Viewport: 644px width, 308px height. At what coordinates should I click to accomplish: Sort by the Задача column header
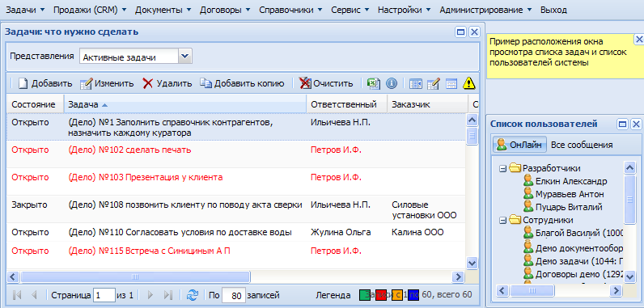click(x=184, y=104)
